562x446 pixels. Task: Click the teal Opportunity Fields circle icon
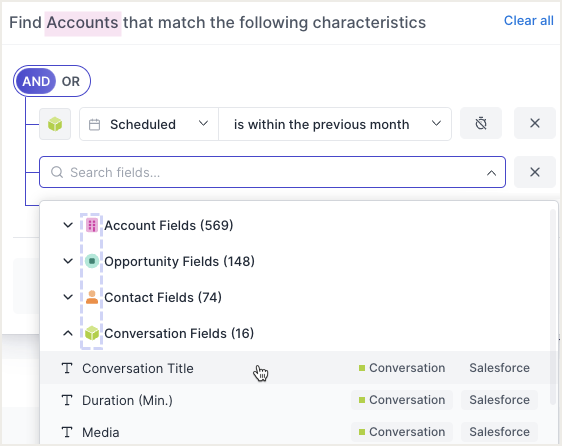coord(92,261)
